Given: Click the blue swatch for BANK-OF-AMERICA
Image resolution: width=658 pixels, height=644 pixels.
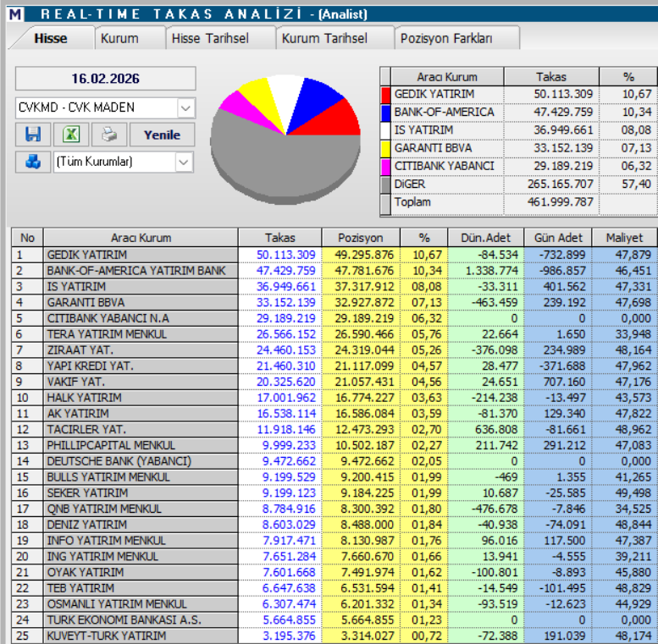Looking at the screenshot, I should 385,113.
